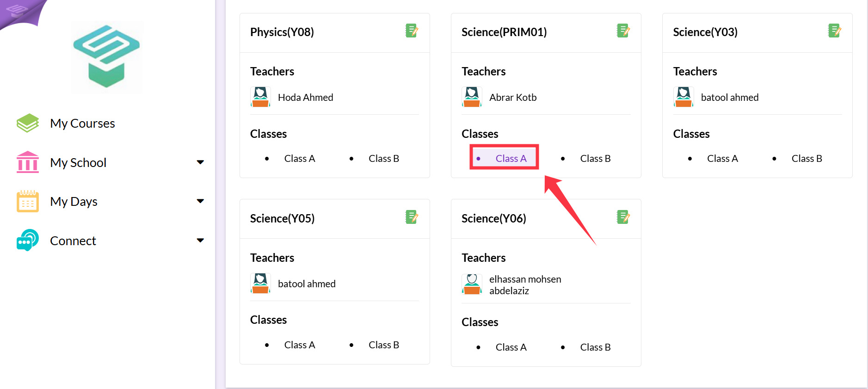The height and width of the screenshot is (389, 868).
Task: Open highlighted Class A under Science(PRIM01)
Action: tap(511, 159)
